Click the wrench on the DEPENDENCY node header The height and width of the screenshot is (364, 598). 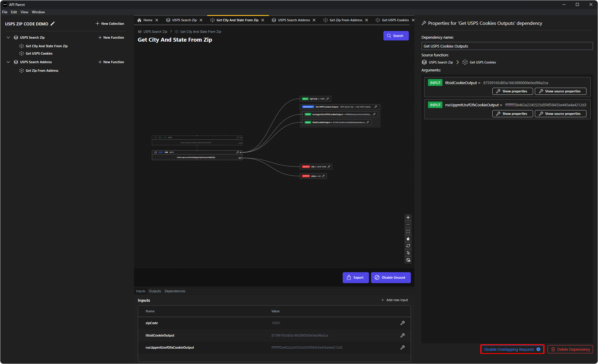coord(376,107)
